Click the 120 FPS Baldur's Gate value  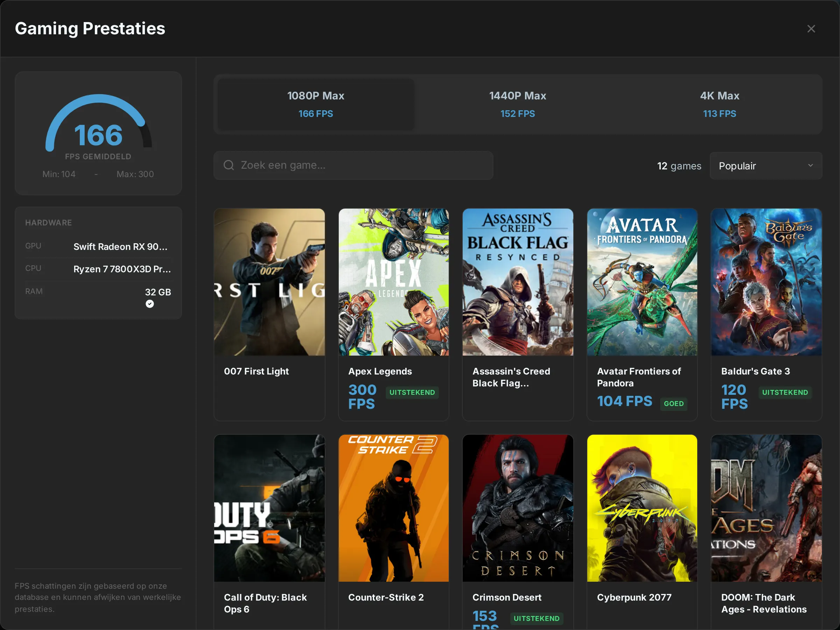pyautogui.click(x=734, y=397)
